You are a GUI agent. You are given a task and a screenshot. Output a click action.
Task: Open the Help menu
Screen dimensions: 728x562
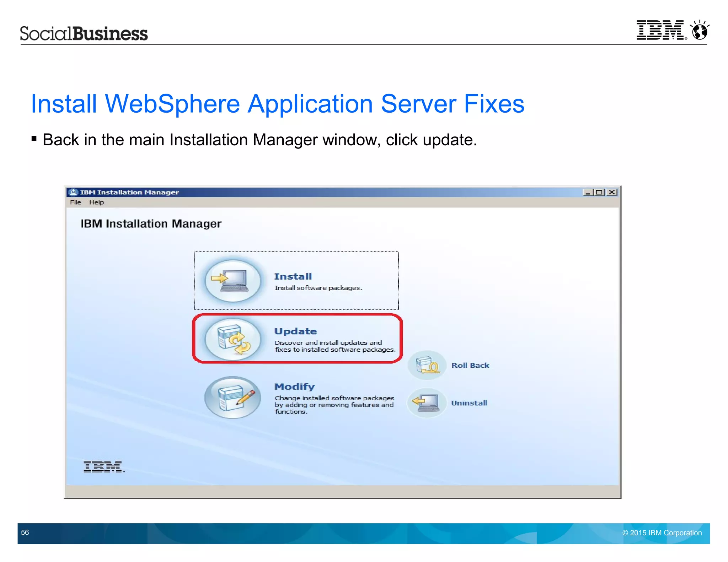[x=96, y=202]
